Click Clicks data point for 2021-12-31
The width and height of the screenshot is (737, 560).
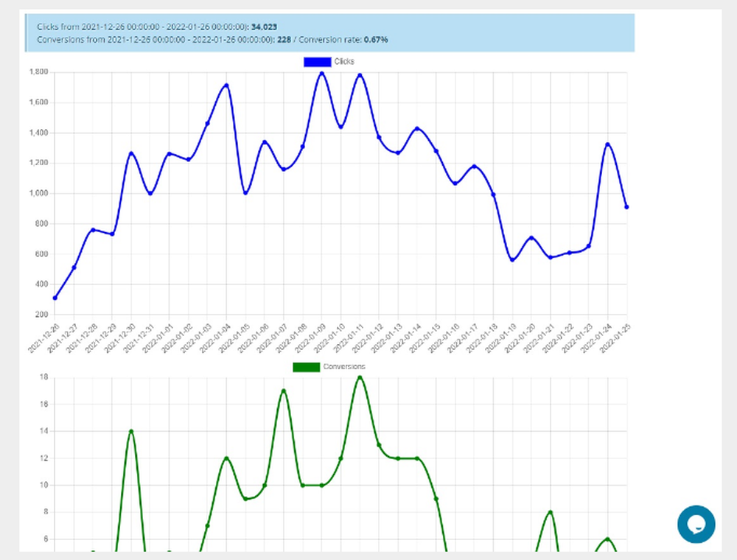(150, 193)
